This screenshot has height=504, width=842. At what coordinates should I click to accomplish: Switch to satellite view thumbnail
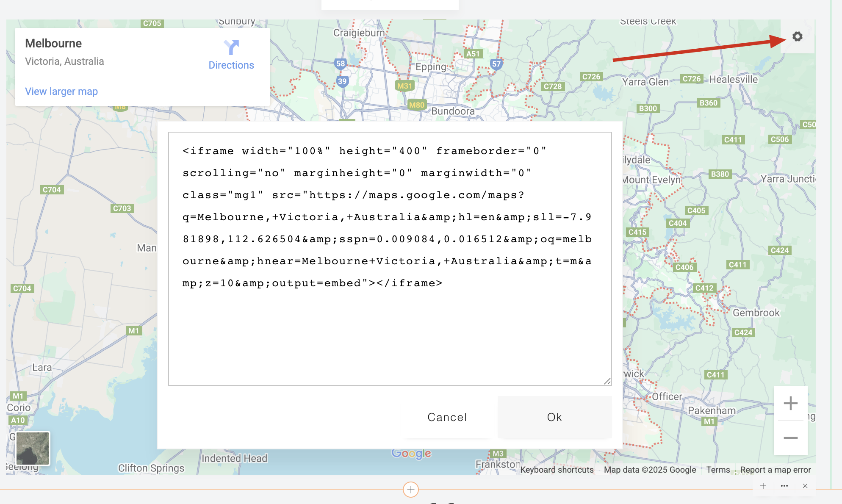(x=33, y=449)
